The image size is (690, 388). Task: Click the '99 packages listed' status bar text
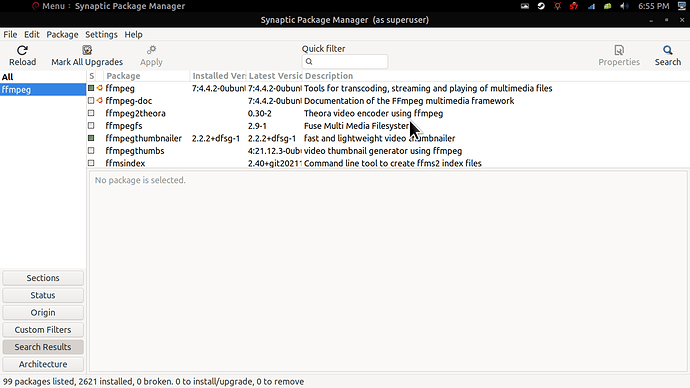coord(153,381)
